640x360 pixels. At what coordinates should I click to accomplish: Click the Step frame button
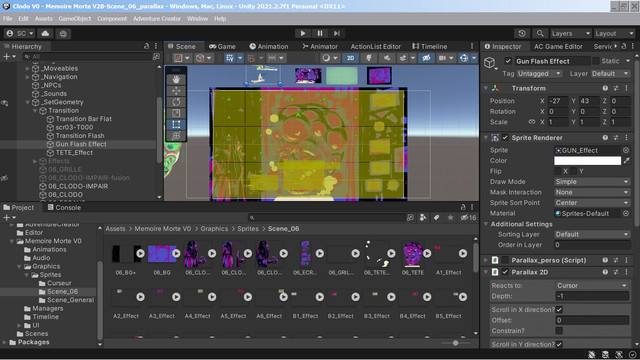click(x=336, y=33)
